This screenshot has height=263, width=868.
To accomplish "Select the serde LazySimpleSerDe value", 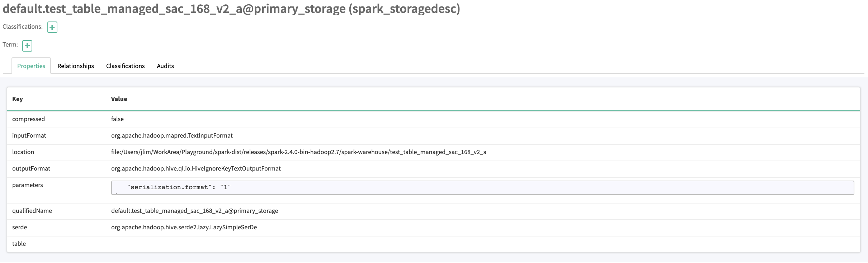I will [x=184, y=227].
